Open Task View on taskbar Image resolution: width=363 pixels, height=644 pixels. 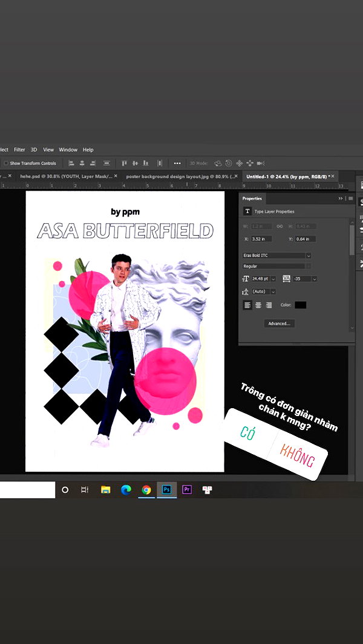(85, 490)
